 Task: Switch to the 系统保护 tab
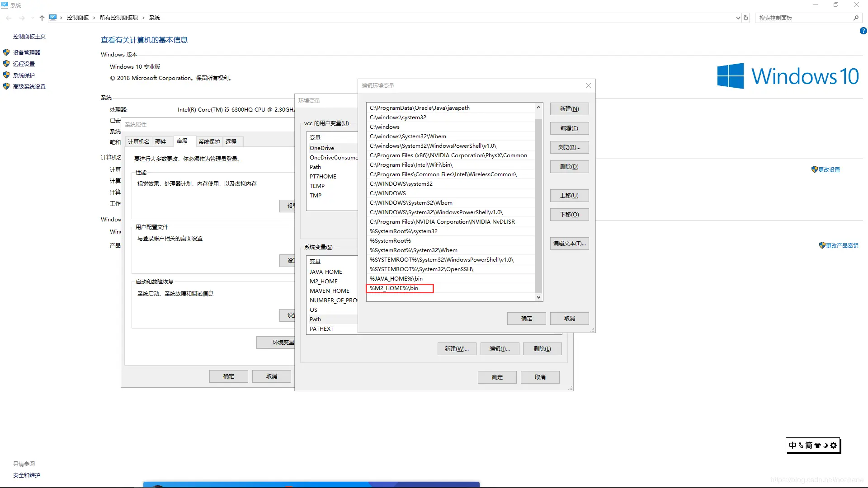click(209, 142)
